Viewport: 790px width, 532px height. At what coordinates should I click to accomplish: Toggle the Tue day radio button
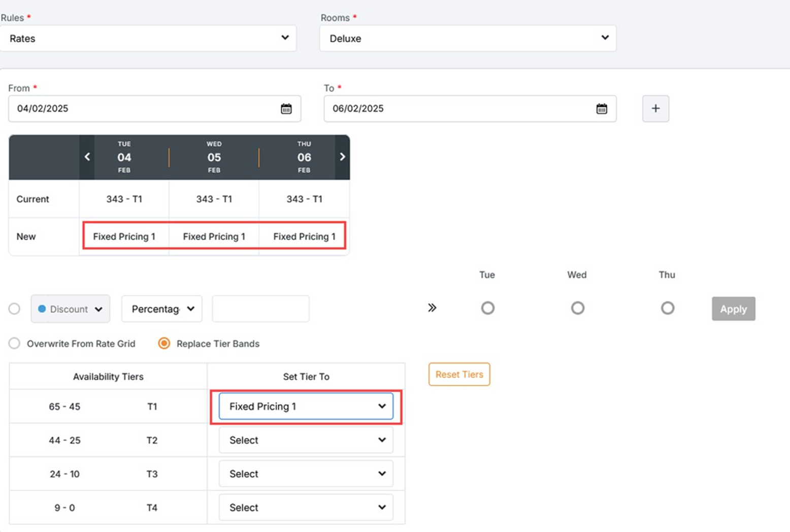point(487,308)
